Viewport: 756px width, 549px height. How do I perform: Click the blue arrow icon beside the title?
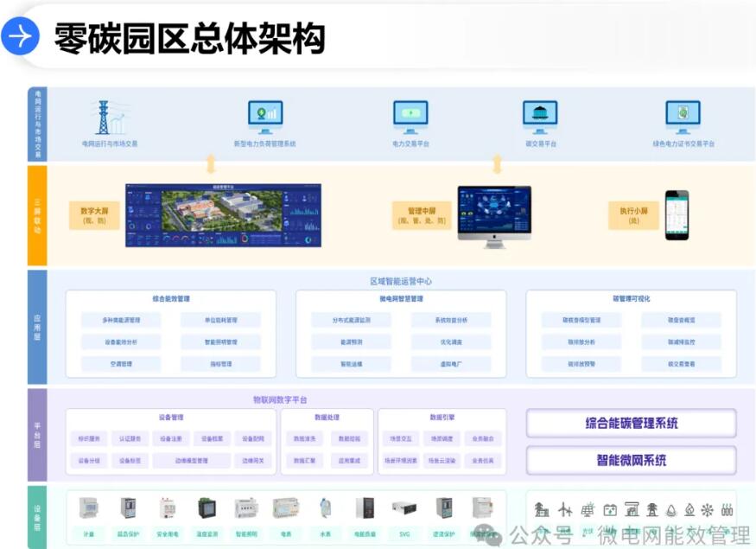21,36
